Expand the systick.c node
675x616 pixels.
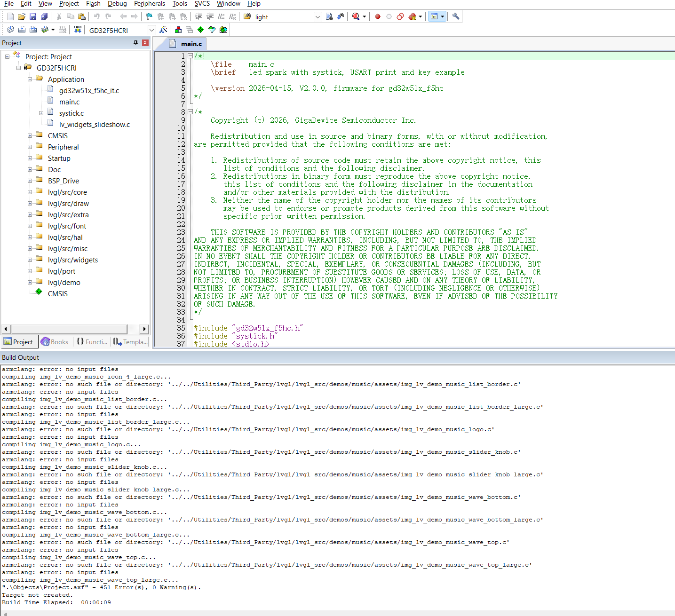click(41, 113)
